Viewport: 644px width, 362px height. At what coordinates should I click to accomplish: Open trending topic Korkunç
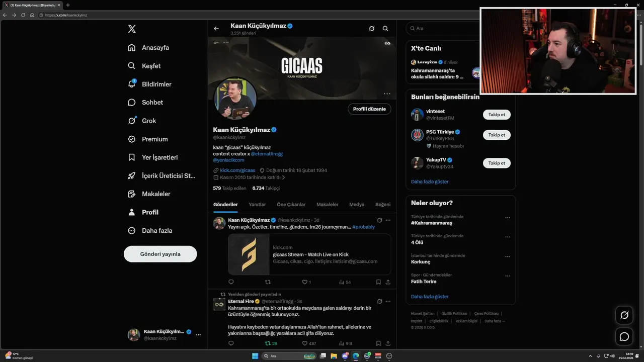point(421,262)
